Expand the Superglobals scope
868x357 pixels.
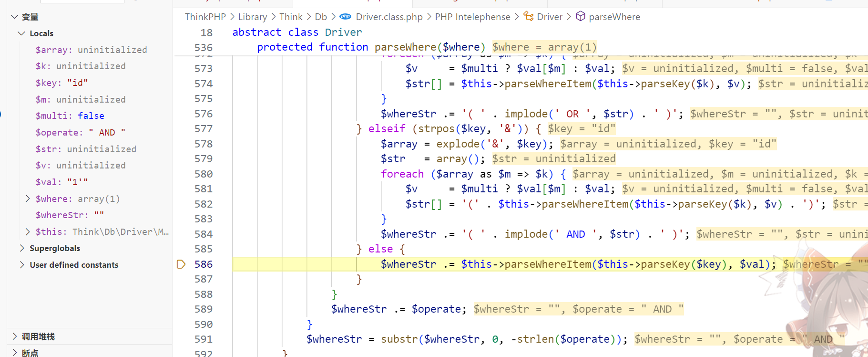tap(21, 248)
